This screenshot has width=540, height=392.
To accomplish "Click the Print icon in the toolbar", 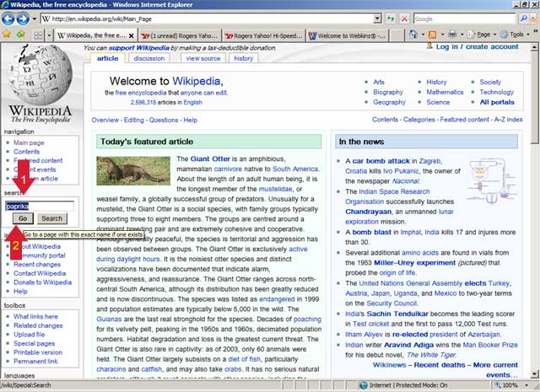I will click(452, 35).
